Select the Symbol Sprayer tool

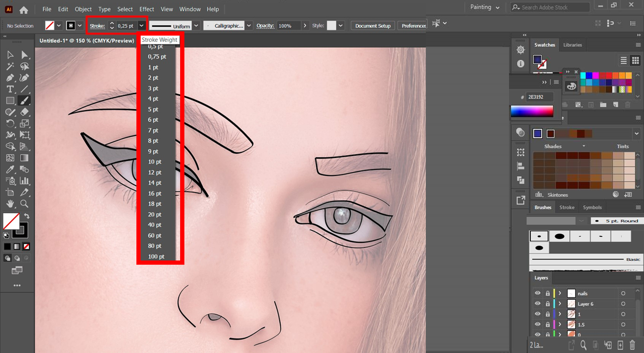(x=10, y=181)
